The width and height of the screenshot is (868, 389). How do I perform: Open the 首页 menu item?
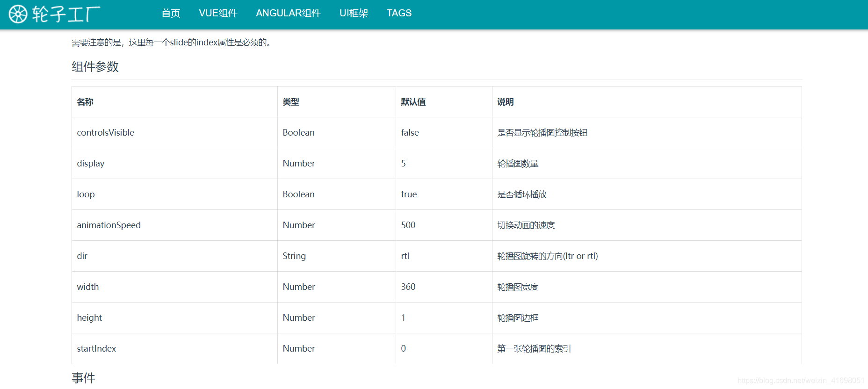click(x=171, y=13)
